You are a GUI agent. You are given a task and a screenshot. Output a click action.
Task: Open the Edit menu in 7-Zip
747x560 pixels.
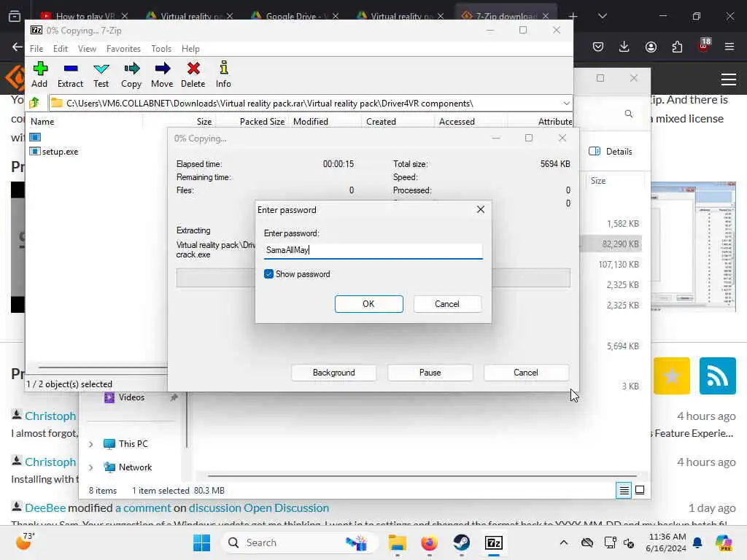point(61,49)
